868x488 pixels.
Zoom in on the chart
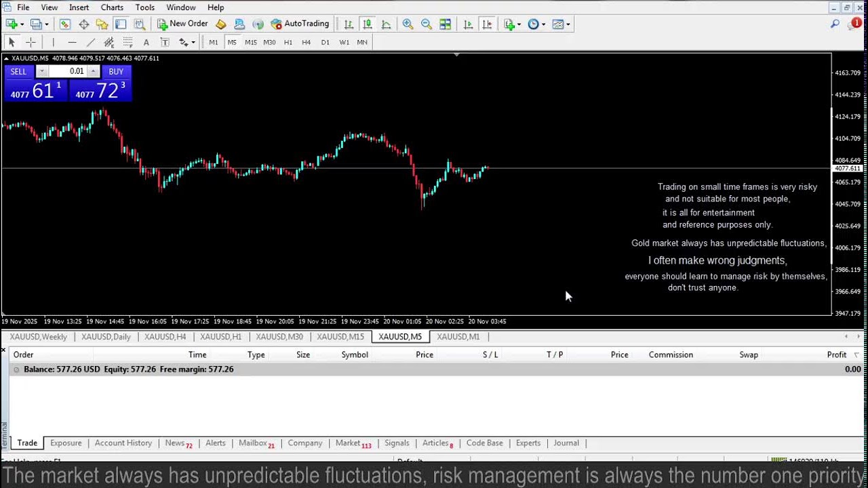tap(408, 24)
